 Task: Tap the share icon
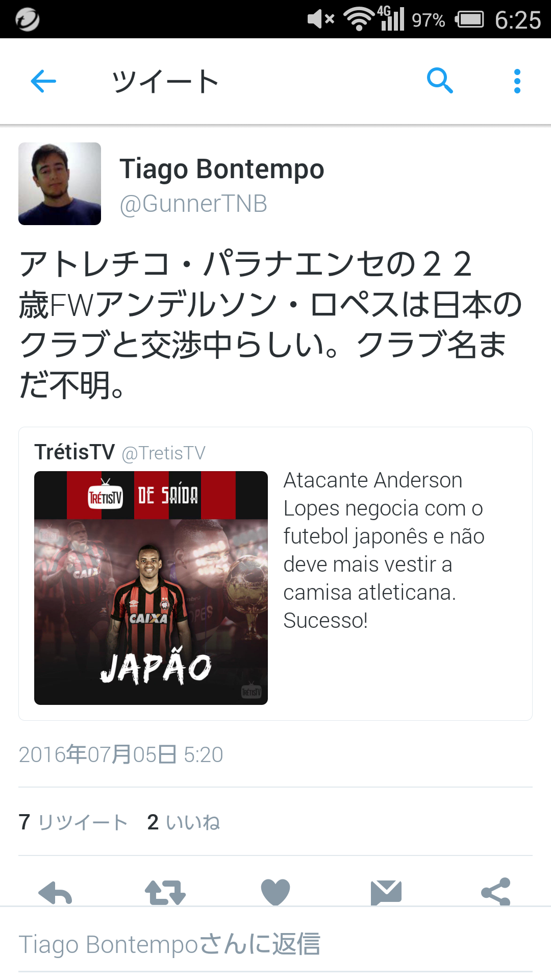click(x=496, y=892)
